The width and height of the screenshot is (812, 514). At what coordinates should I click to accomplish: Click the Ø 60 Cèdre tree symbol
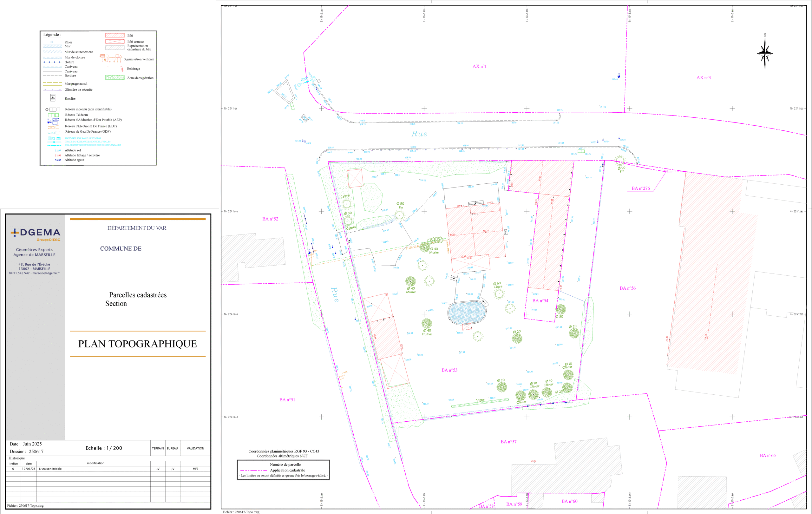499,294
